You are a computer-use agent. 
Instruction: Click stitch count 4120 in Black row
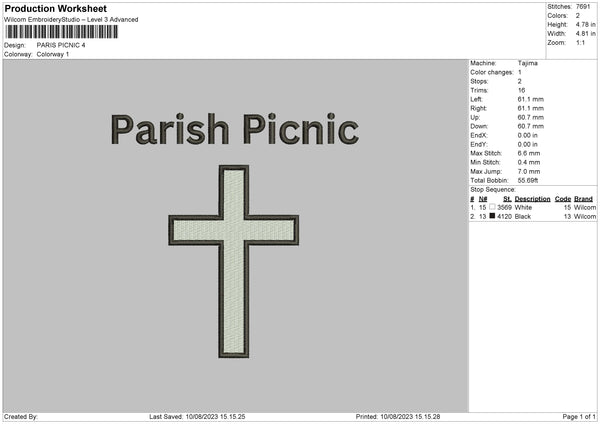[505, 217]
